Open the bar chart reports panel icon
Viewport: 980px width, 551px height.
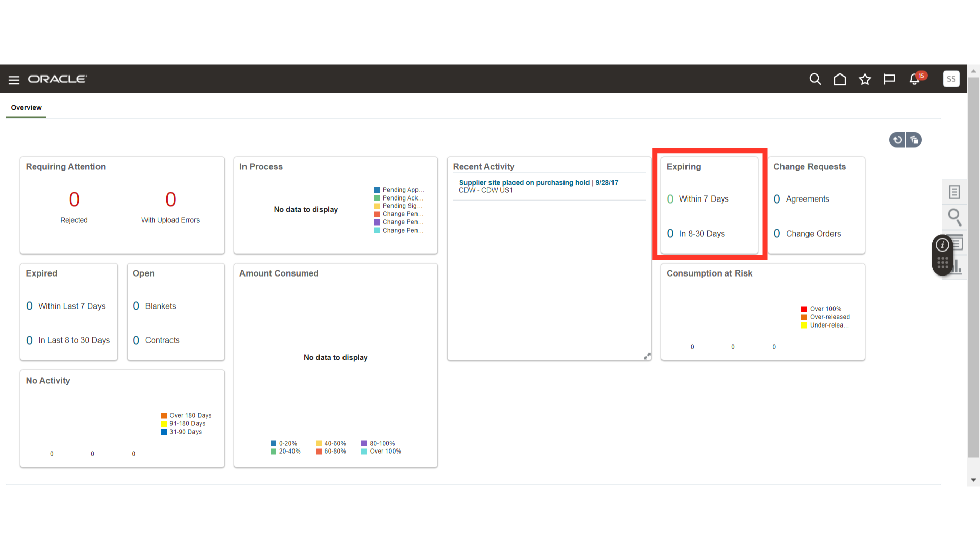[x=958, y=267]
